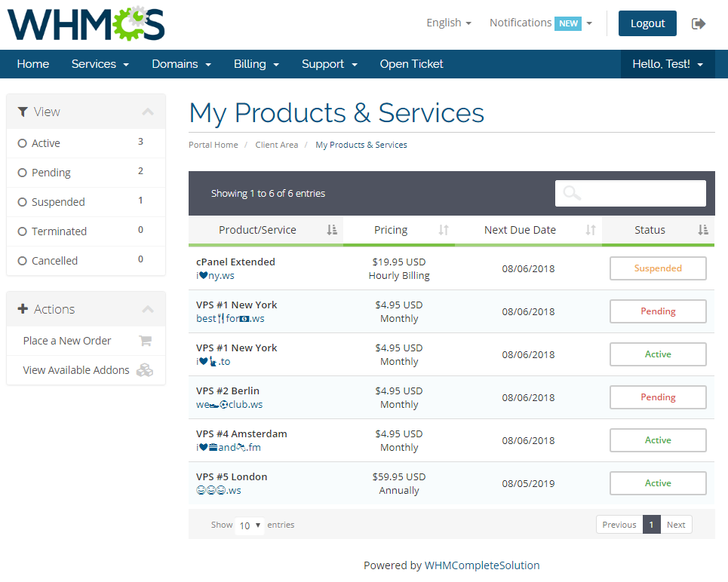Open the English language dropdown
728x582 pixels.
click(449, 23)
